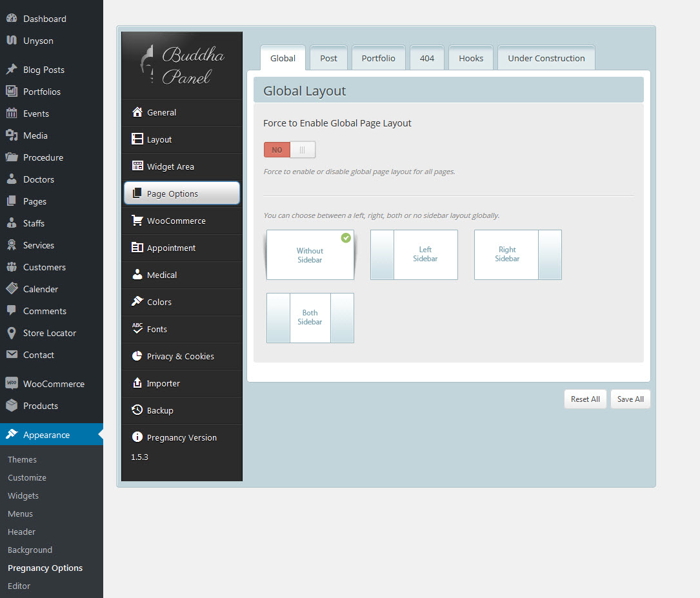
Task: Expand the Appearance menu in sidebar
Action: 46,435
